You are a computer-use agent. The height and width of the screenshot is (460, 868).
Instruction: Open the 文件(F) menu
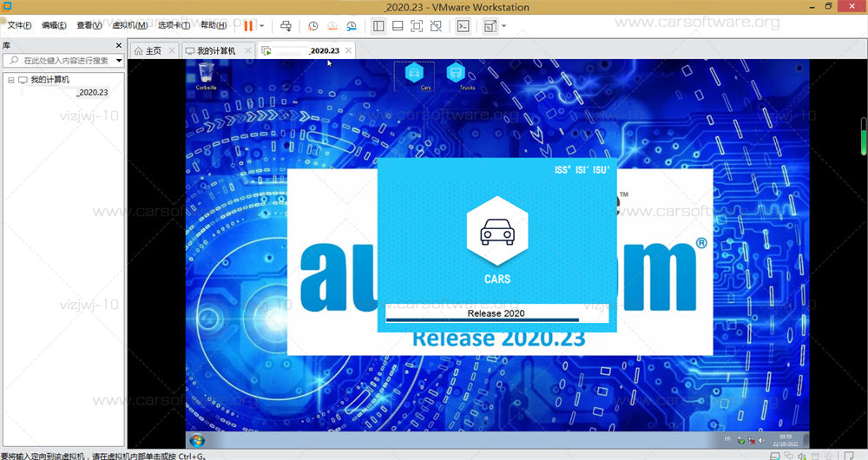(x=19, y=25)
